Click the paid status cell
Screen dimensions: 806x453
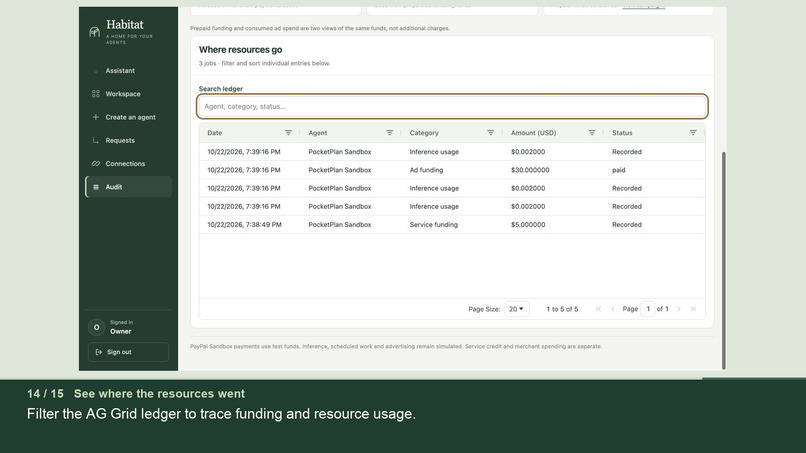click(x=618, y=170)
